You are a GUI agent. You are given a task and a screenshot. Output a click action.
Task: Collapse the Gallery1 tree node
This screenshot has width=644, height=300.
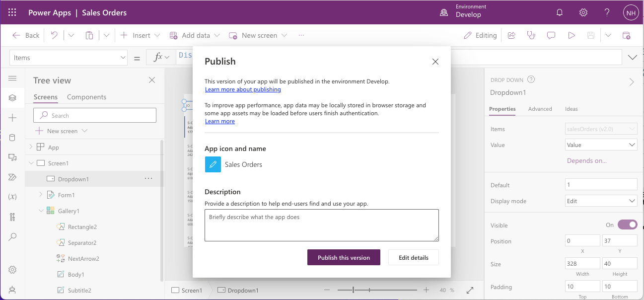[x=41, y=211]
